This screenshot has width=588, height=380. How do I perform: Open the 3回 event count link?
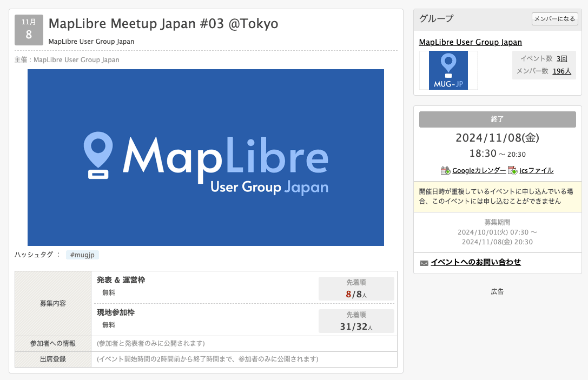pyautogui.click(x=561, y=58)
